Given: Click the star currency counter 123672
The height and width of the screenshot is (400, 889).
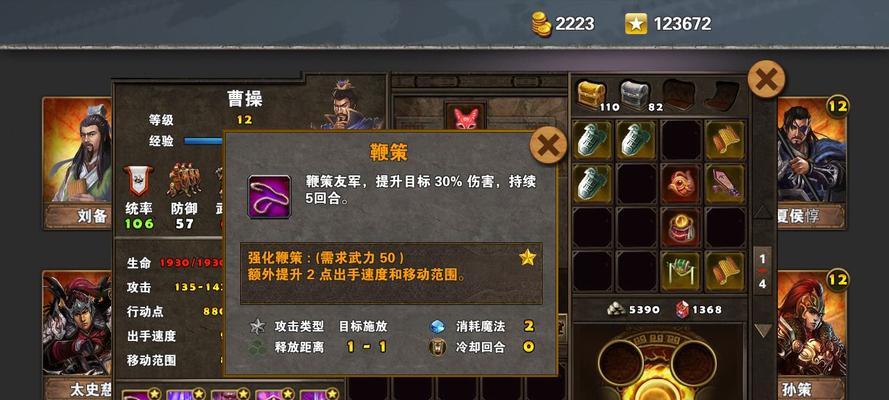Looking at the screenshot, I should point(668,24).
